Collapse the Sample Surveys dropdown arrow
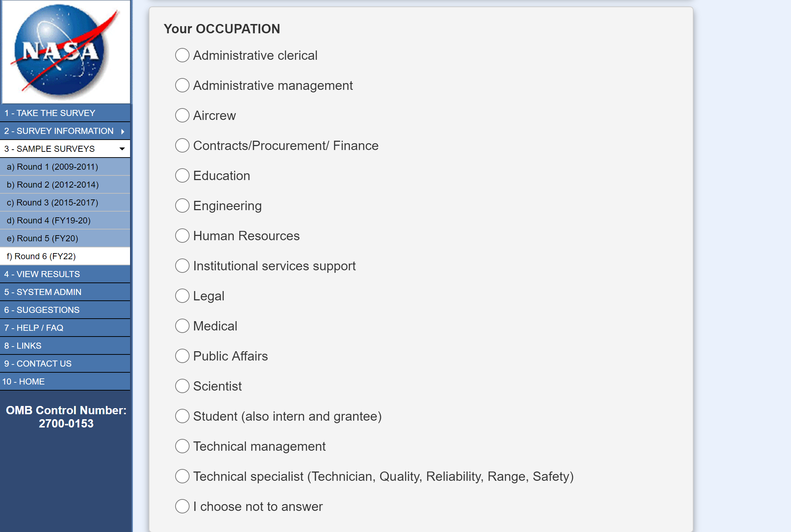 122,149
